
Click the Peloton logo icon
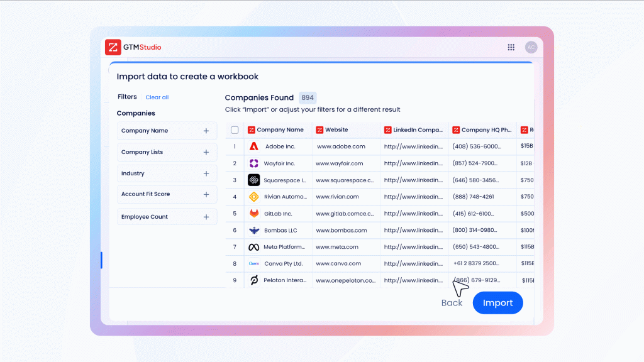(x=253, y=280)
